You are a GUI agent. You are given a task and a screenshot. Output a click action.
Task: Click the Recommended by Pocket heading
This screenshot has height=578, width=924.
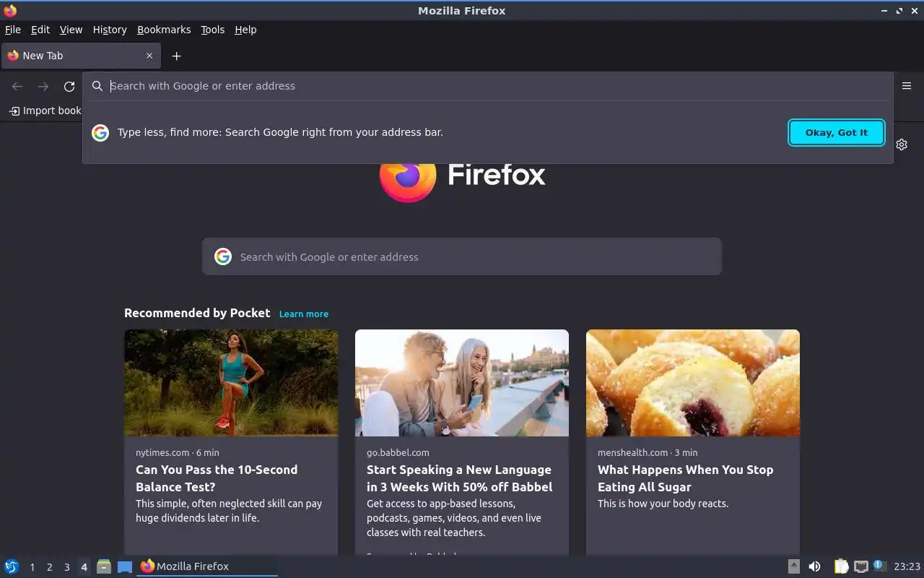tap(197, 313)
